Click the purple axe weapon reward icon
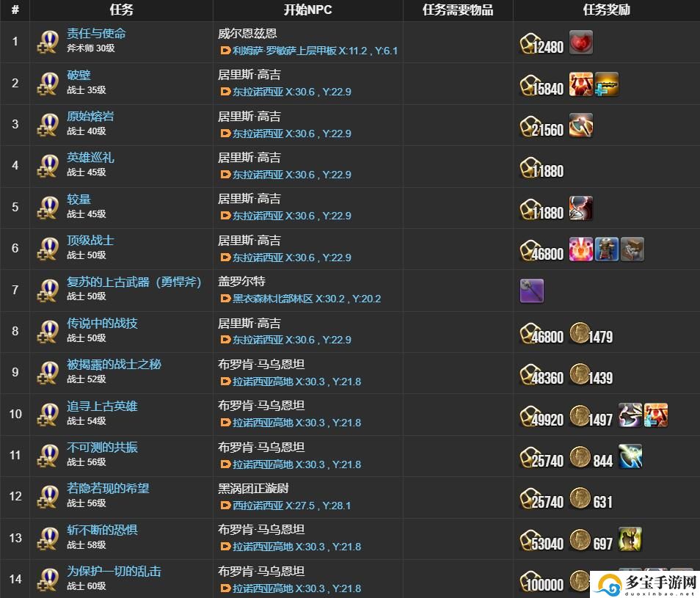700x598 pixels. point(532,291)
